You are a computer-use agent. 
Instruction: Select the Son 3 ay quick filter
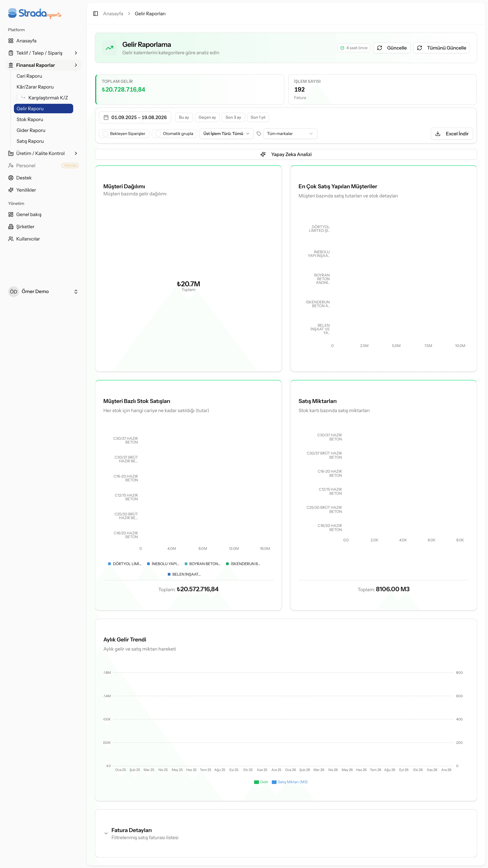(x=233, y=117)
